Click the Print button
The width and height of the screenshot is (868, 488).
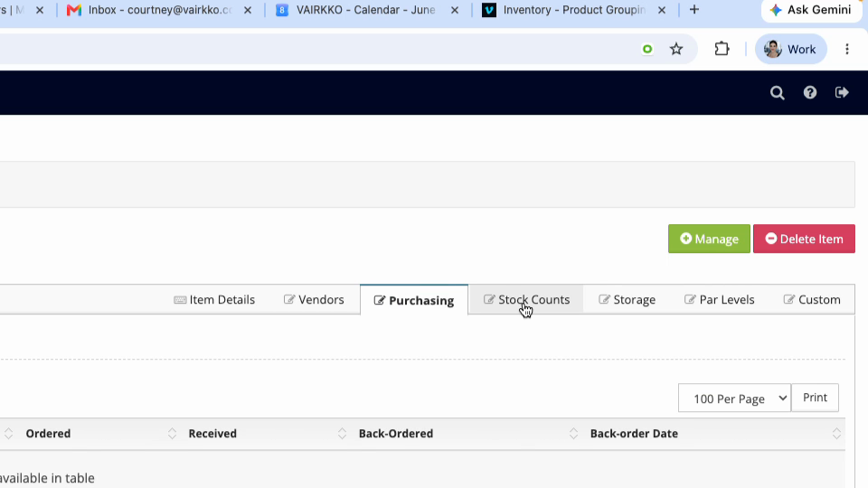815,398
